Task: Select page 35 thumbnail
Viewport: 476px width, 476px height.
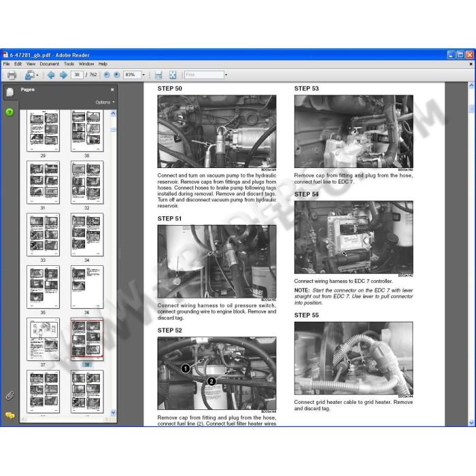Action: [x=43, y=287]
